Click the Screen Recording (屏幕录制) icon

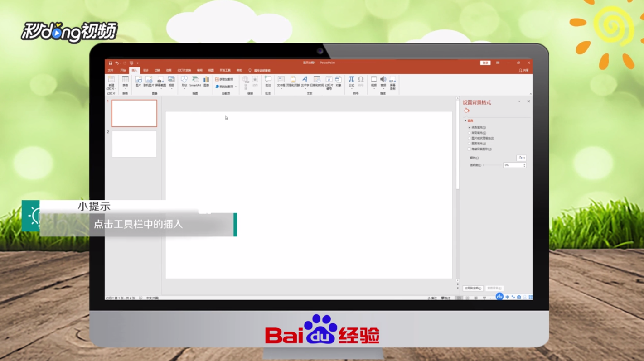392,79
